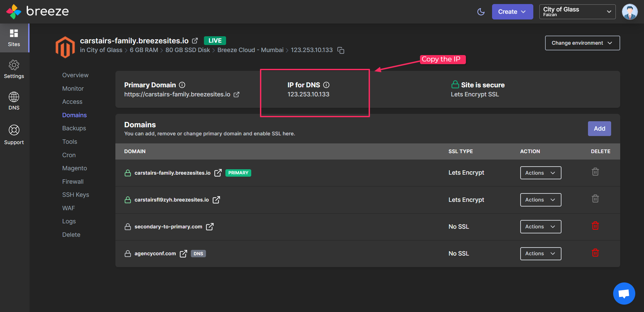This screenshot has width=644, height=312.
Task: Click lock icon for carstairsfl9zyh.breezesites.io row
Action: [x=128, y=200]
